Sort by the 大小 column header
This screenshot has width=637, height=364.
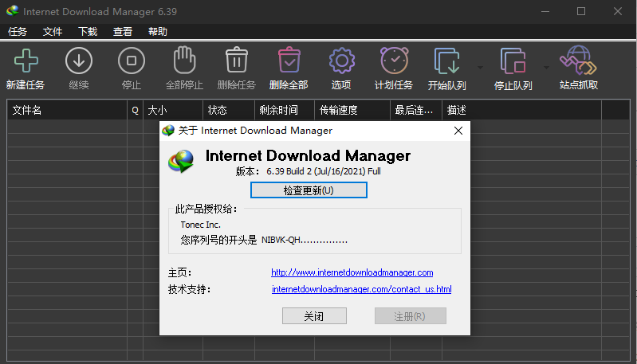173,110
